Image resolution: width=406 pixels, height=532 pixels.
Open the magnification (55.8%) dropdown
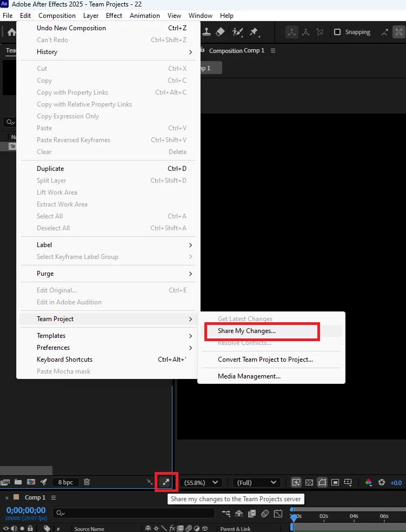[x=201, y=482]
